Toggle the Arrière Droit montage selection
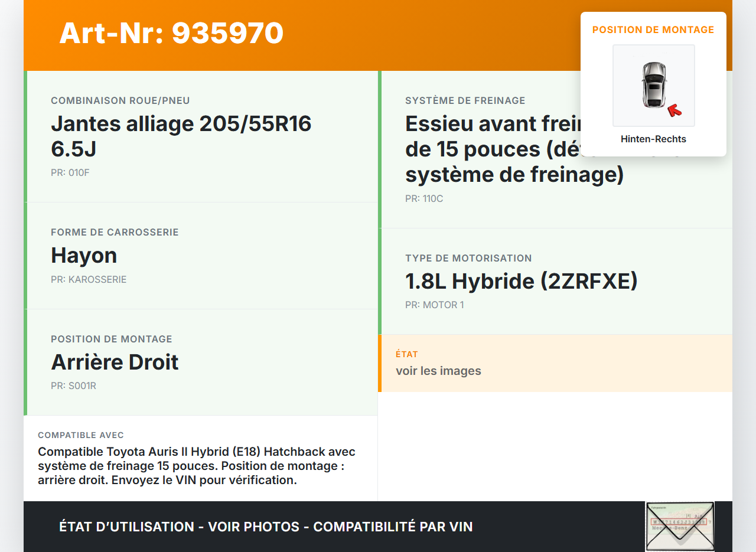Image resolution: width=756 pixels, height=552 pixels. pos(115,362)
